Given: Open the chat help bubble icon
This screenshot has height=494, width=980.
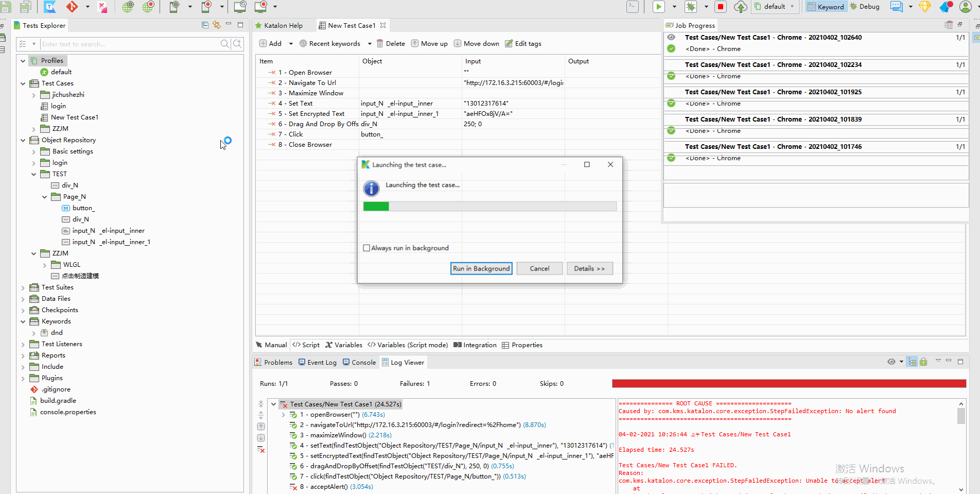Looking at the screenshot, I should click(x=897, y=7).
